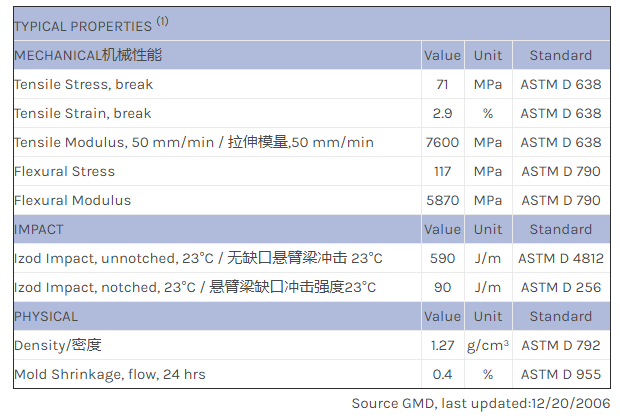The width and height of the screenshot is (620, 418).
Task: Select the ASTM D 4812 standard cell
Action: pos(561,258)
